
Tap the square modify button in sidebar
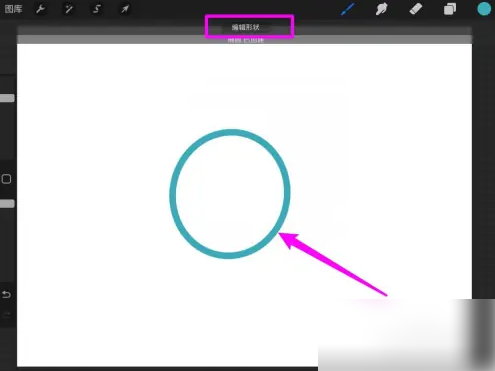[x=6, y=179]
